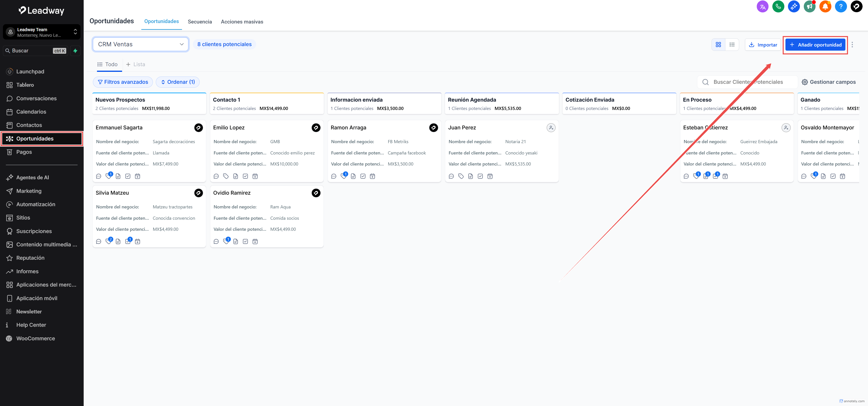
Task: Click the megaphone announcements icon
Action: tap(809, 6)
